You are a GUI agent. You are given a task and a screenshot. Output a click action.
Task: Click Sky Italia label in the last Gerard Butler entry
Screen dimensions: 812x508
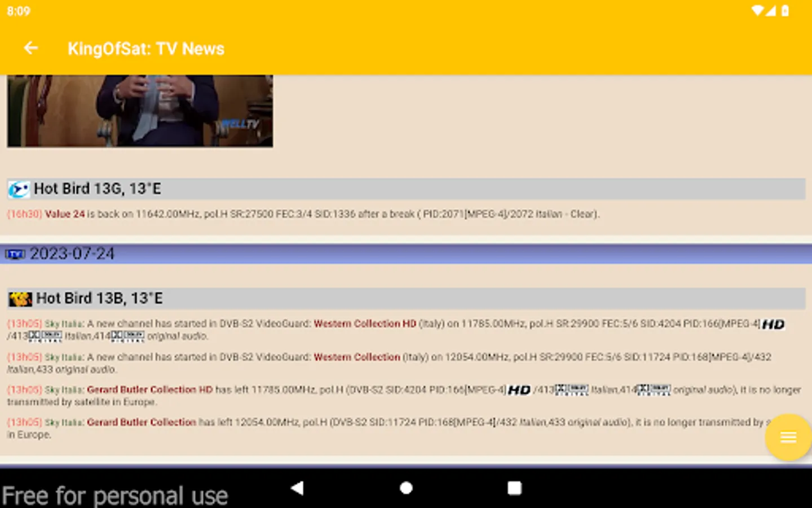point(65,422)
